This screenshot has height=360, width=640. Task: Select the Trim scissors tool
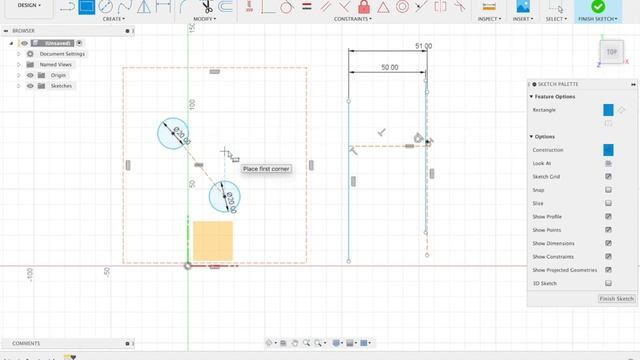click(207, 7)
